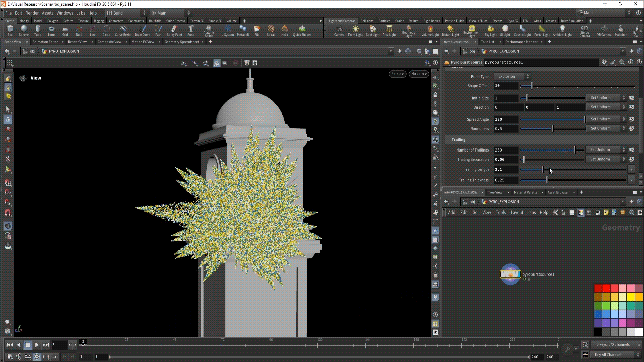
Task: Open the Burst Type dropdown
Action: pos(513,77)
